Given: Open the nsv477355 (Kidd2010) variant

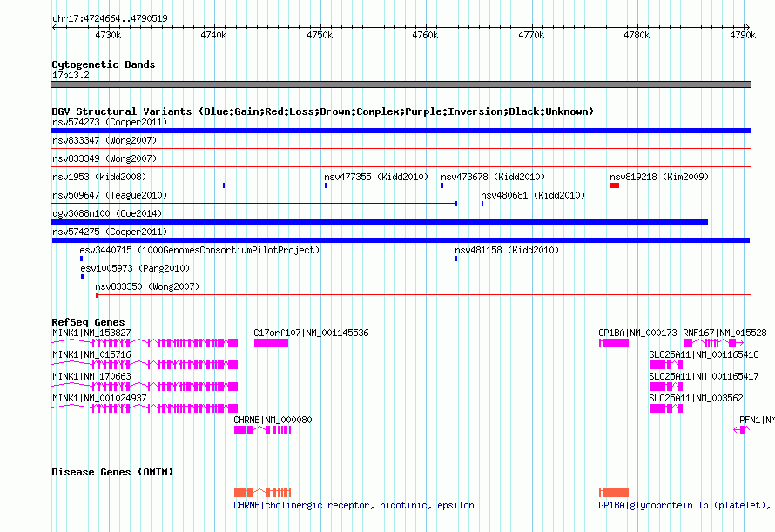Looking at the screenshot, I should tap(376, 177).
